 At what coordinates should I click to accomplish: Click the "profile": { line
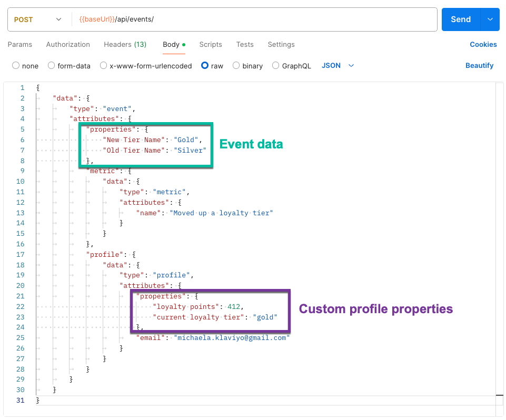[x=111, y=255]
